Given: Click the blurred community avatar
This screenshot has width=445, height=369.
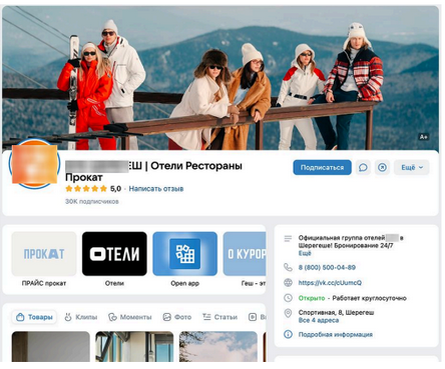Looking at the screenshot, I should pyautogui.click(x=34, y=164).
